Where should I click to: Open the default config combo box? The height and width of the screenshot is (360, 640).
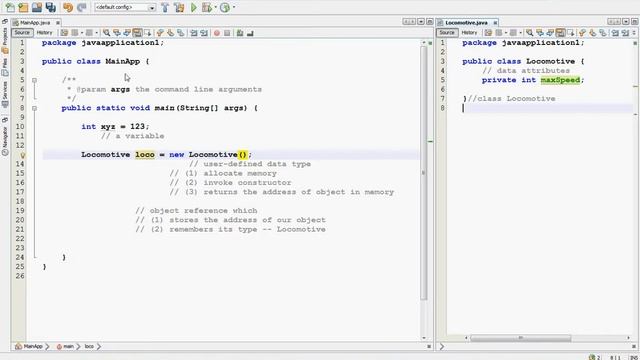pos(125,7)
